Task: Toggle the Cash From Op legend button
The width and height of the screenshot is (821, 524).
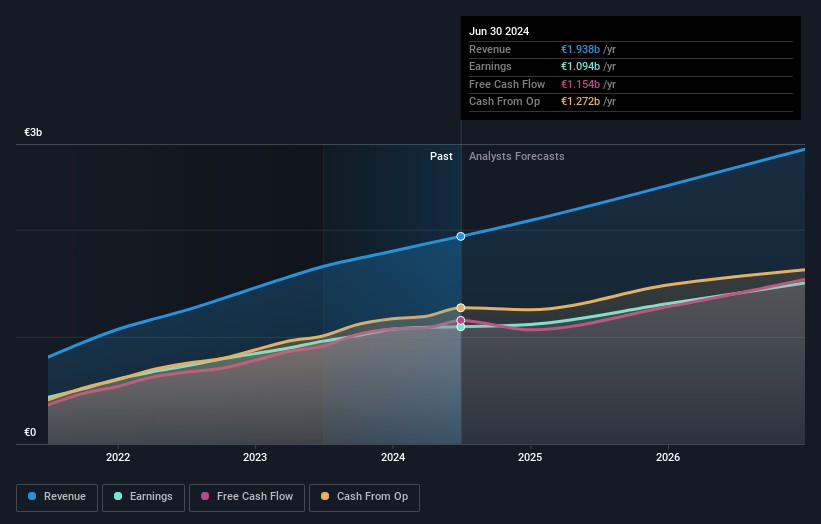Action: (364, 497)
